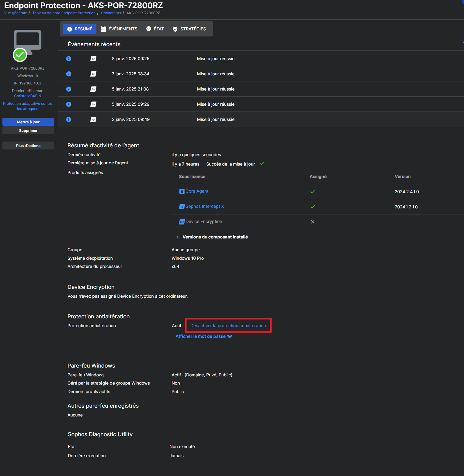Open Protection adaptative contre les attaques link

coord(28,106)
